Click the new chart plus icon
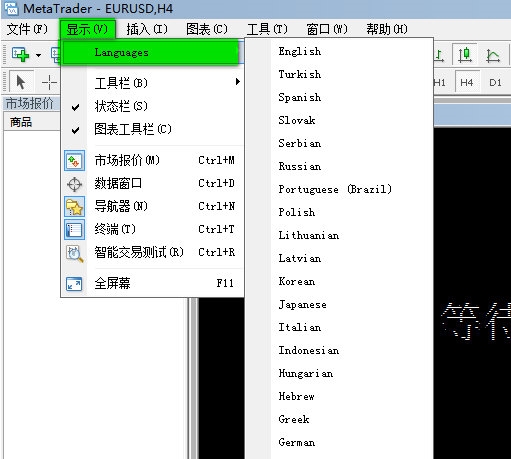The height and width of the screenshot is (459, 511). point(20,54)
